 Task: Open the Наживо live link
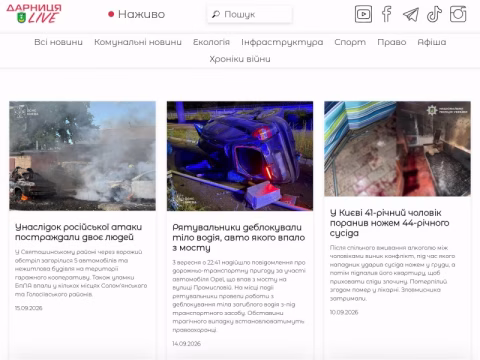click(x=141, y=14)
